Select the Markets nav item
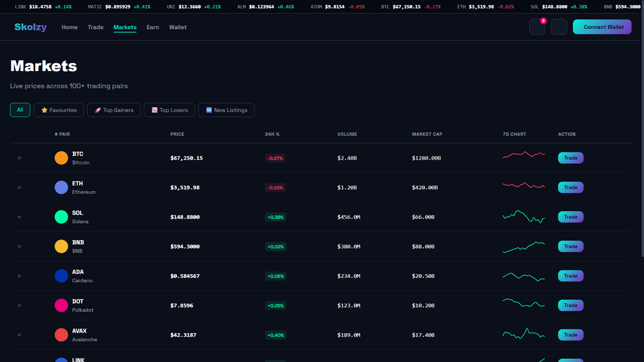The width and height of the screenshot is (644, 362). tap(125, 27)
